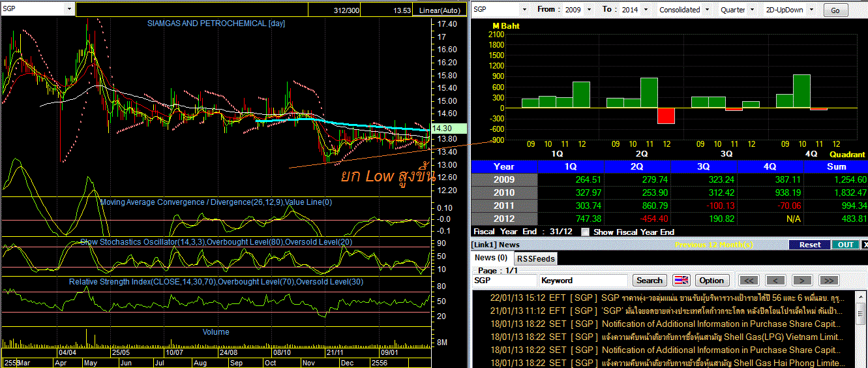Go to the next news page

(802, 280)
